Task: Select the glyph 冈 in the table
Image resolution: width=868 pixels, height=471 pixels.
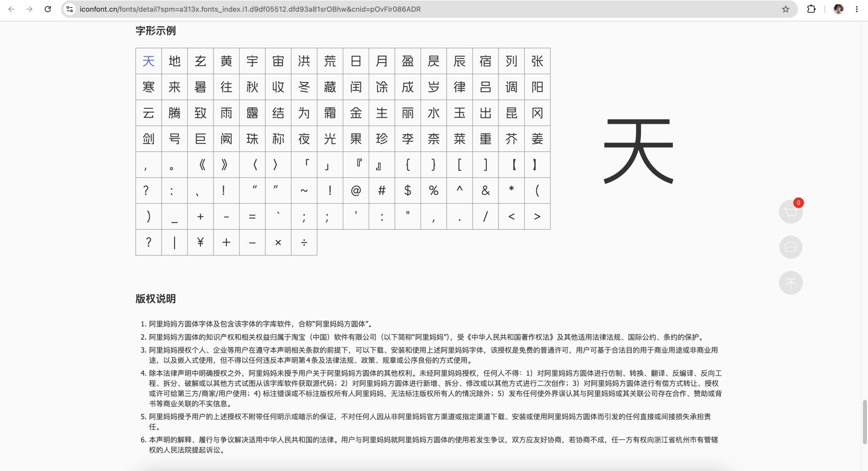Action: [x=537, y=113]
